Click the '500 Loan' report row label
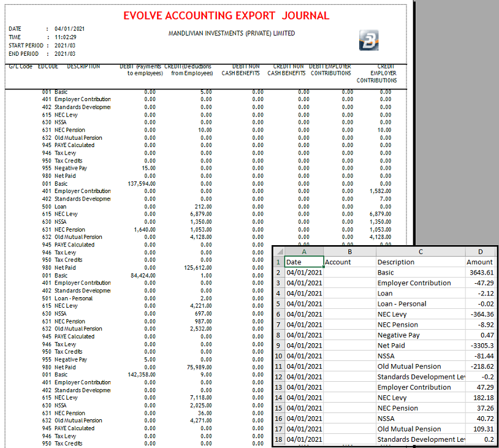 (54, 207)
